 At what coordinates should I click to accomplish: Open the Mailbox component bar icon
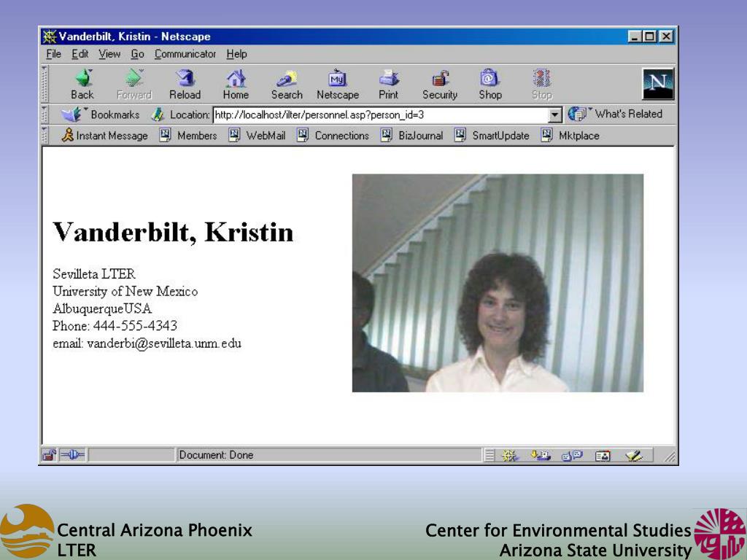[x=541, y=456]
